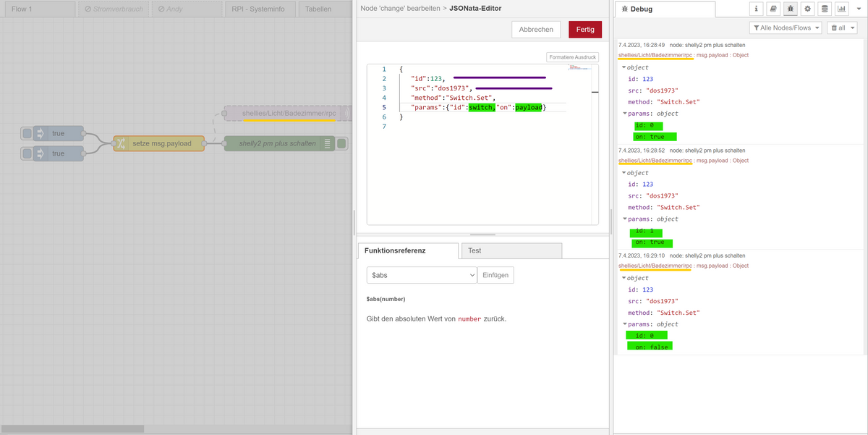868x435 pixels.
Task: Click the second inject node arrow icon
Action: click(x=40, y=153)
